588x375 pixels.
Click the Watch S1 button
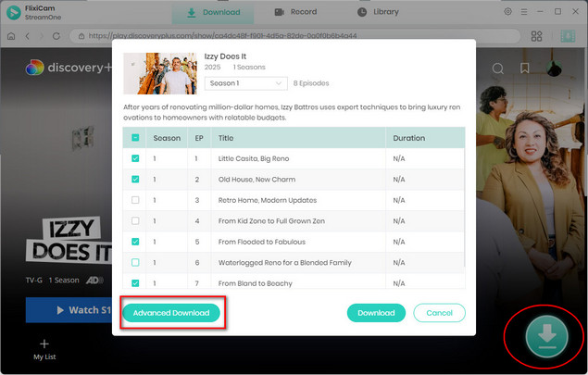click(69, 310)
